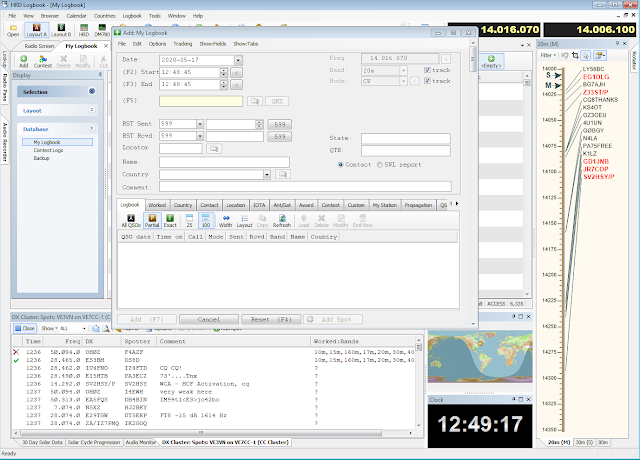
Task: Click the QRZ button
Action: tap(277, 101)
